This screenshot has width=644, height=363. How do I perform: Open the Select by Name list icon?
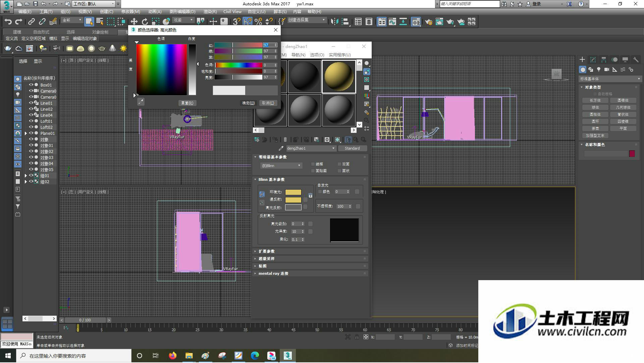click(100, 22)
